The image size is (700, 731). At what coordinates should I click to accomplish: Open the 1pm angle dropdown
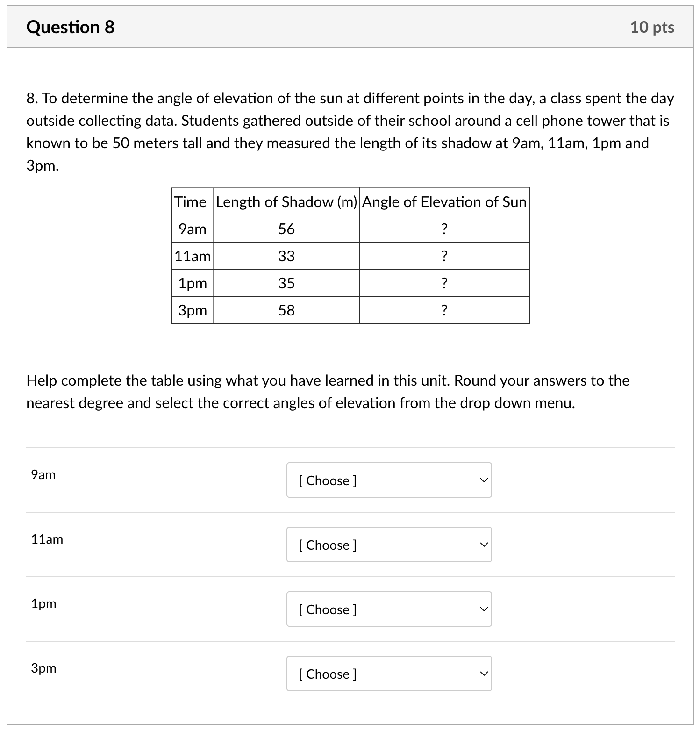coord(388,609)
